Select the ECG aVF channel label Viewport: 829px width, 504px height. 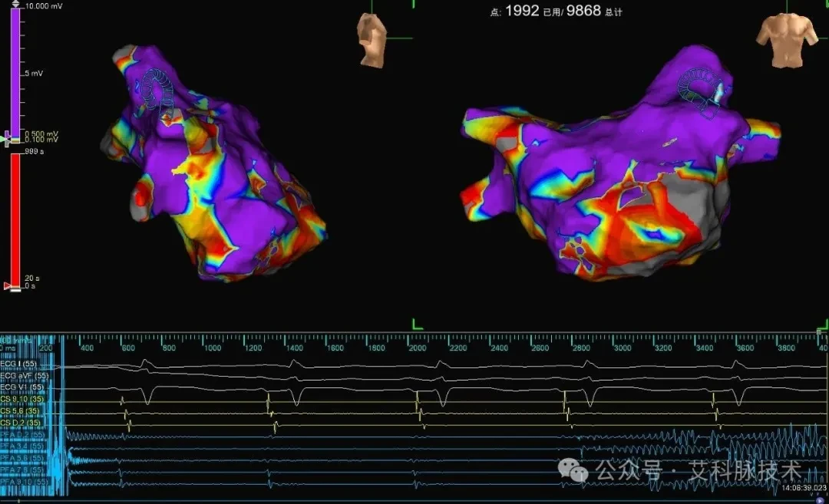click(x=25, y=376)
